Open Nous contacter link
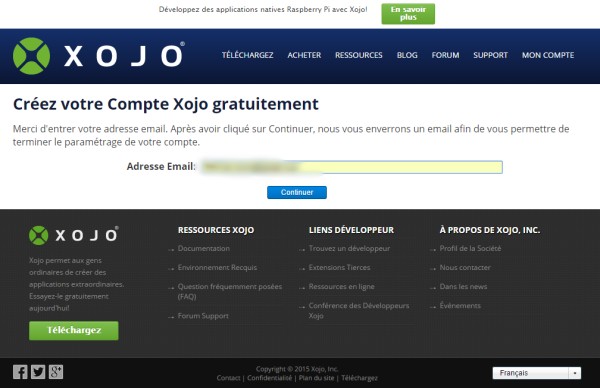The width and height of the screenshot is (600, 388). 465,267
